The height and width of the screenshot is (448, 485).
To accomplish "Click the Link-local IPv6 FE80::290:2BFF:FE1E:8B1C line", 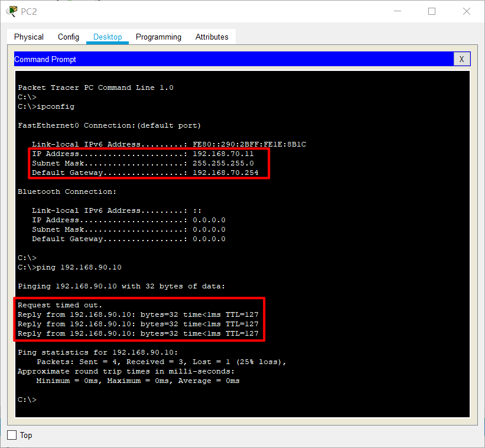I will pos(169,144).
